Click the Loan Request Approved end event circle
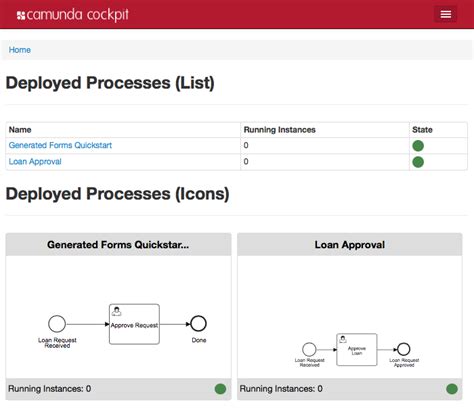The image size is (474, 414). (x=404, y=349)
